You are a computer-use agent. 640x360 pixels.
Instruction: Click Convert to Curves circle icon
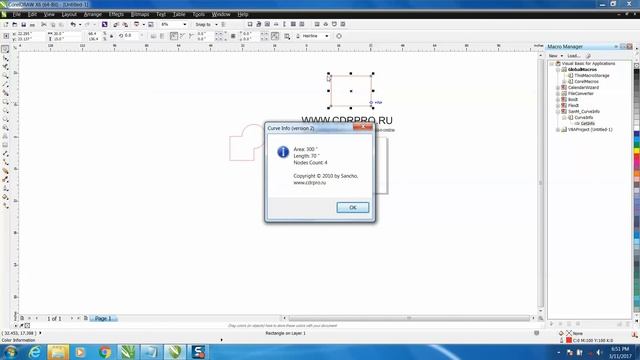click(339, 36)
